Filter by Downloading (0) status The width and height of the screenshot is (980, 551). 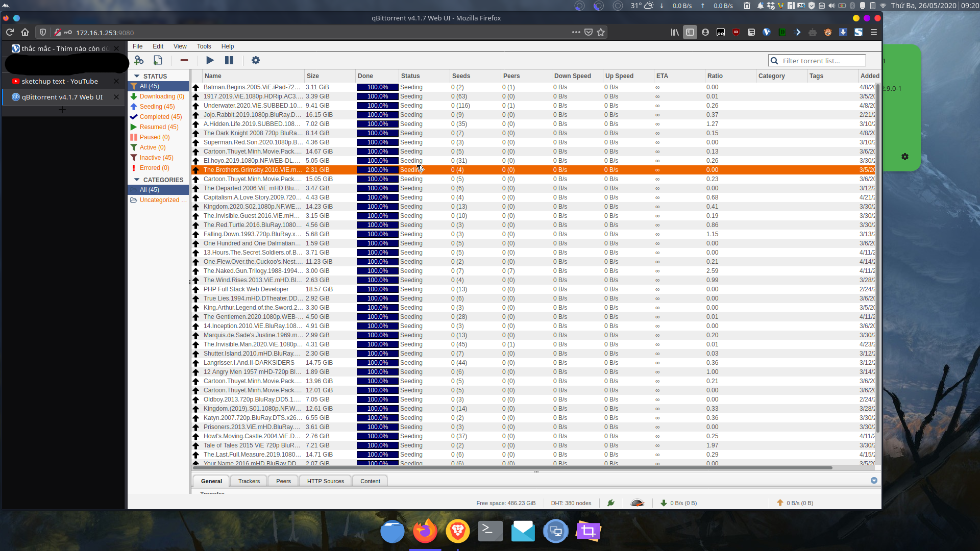coord(158,96)
